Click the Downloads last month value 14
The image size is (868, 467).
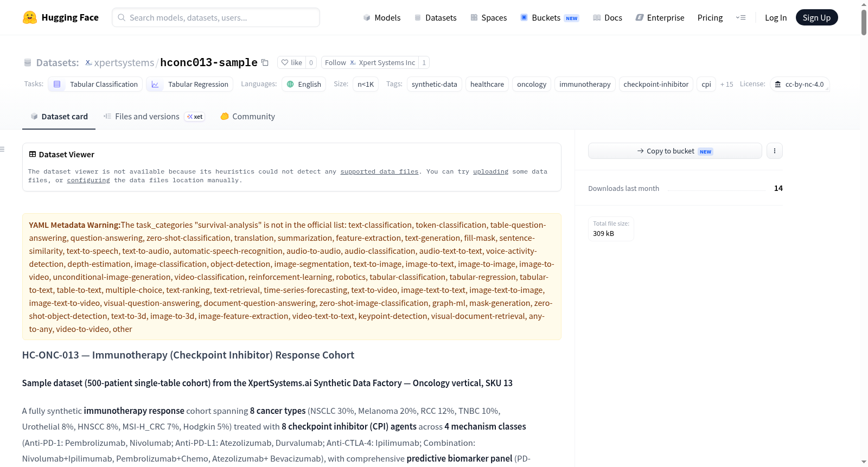(x=778, y=188)
